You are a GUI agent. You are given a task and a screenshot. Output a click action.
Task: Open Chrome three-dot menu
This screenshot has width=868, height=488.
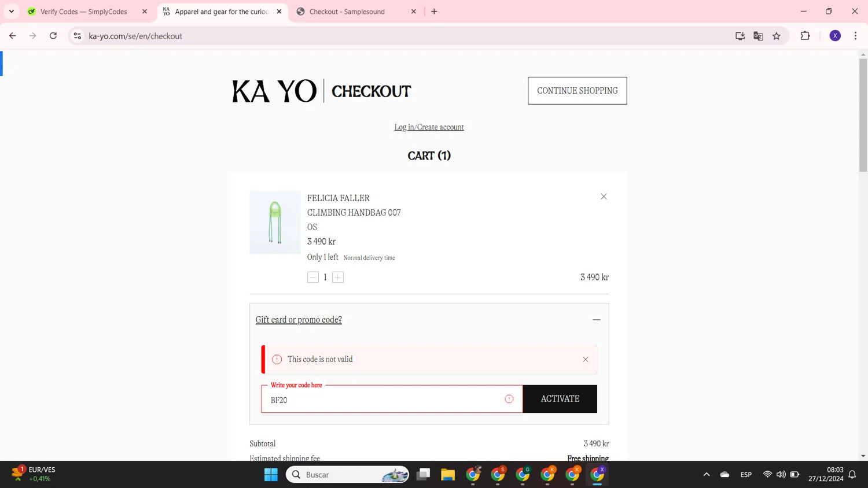pos(855,36)
